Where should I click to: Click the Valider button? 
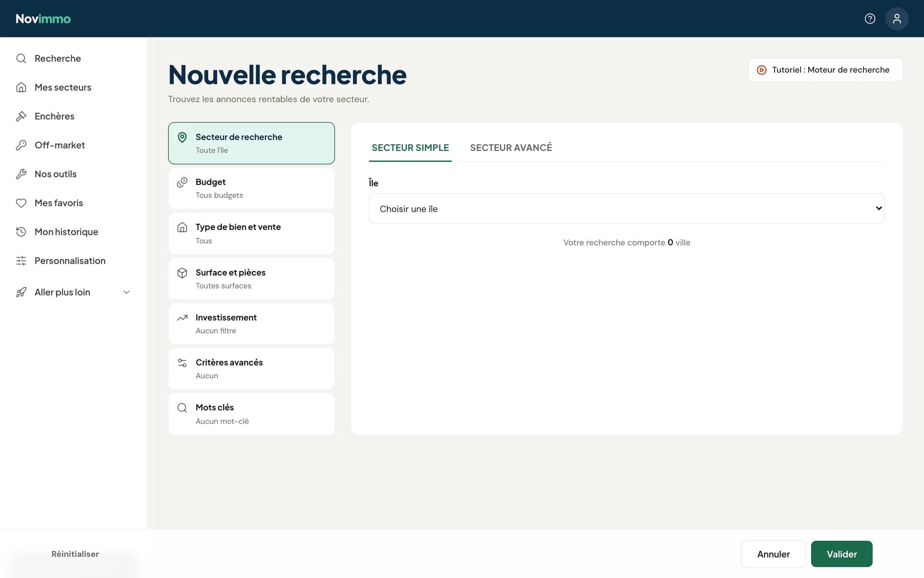coord(842,554)
